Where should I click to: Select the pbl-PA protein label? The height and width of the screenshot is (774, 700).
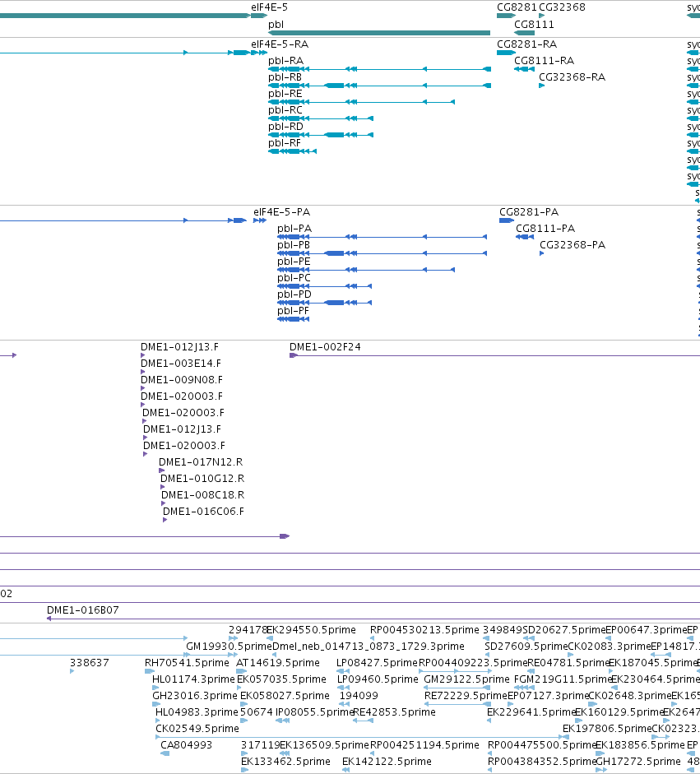click(294, 228)
